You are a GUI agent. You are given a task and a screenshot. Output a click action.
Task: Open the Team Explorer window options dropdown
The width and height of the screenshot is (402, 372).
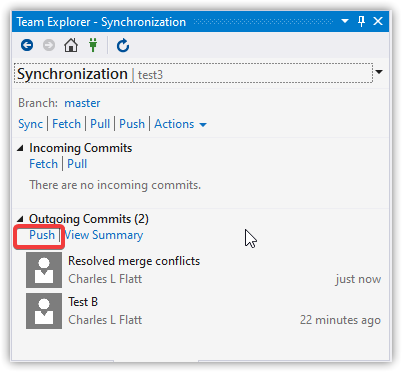[345, 21]
